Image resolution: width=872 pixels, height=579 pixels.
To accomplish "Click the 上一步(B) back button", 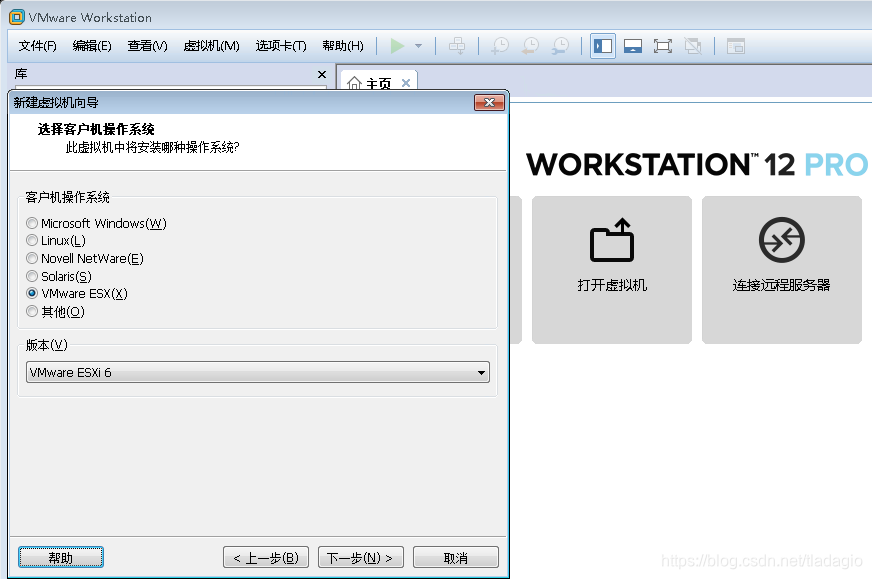I will [x=266, y=557].
